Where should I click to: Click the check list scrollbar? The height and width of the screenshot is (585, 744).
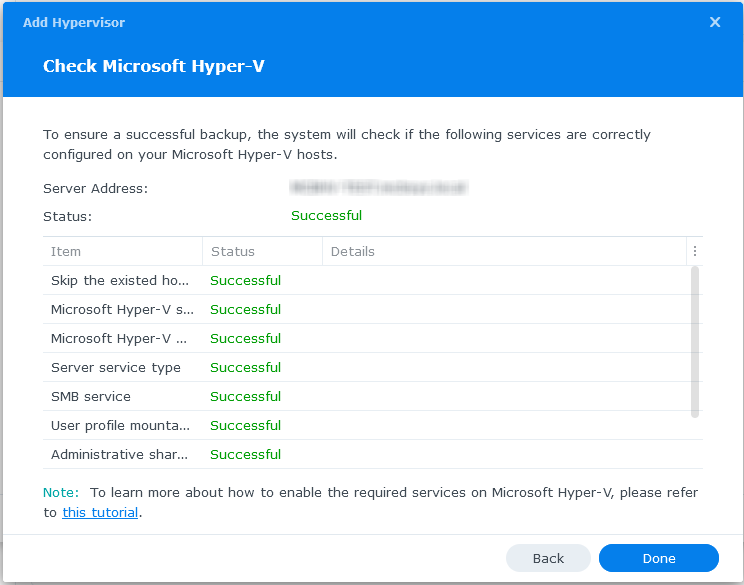695,342
